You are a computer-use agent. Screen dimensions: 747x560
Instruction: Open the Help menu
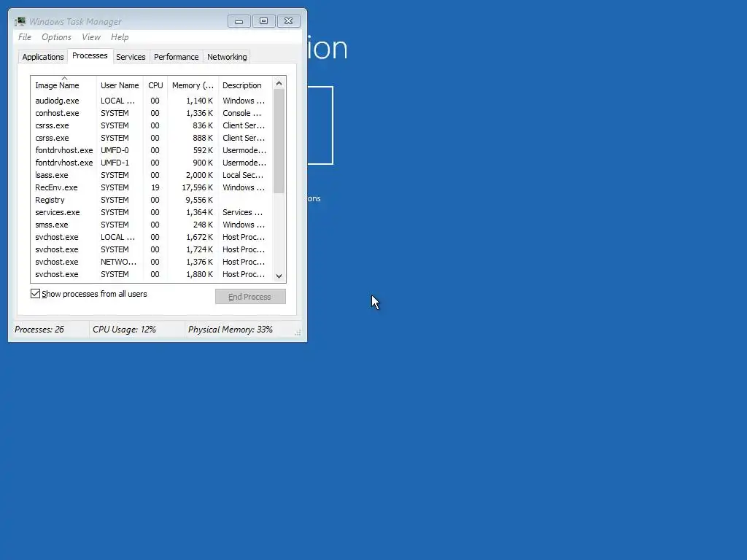pyautogui.click(x=120, y=37)
